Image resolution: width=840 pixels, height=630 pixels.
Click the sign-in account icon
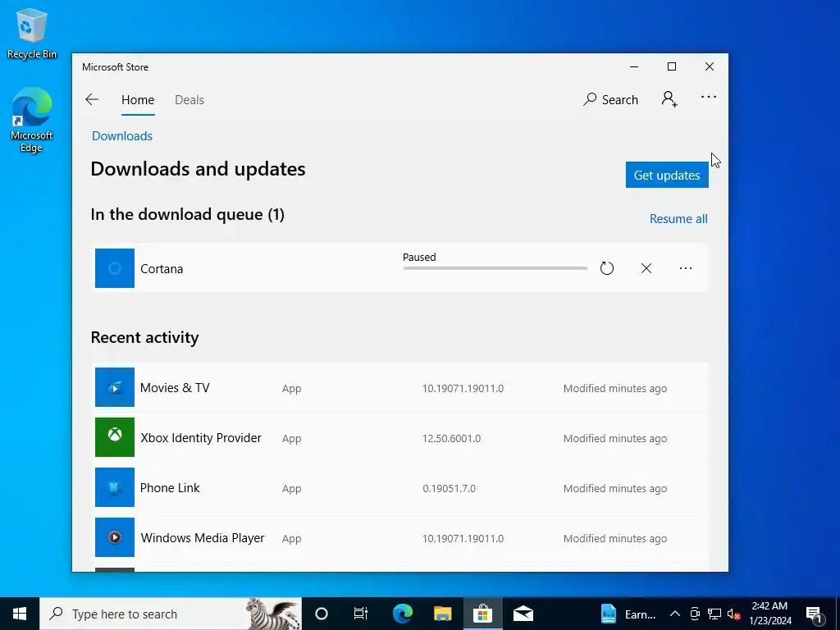(x=669, y=99)
